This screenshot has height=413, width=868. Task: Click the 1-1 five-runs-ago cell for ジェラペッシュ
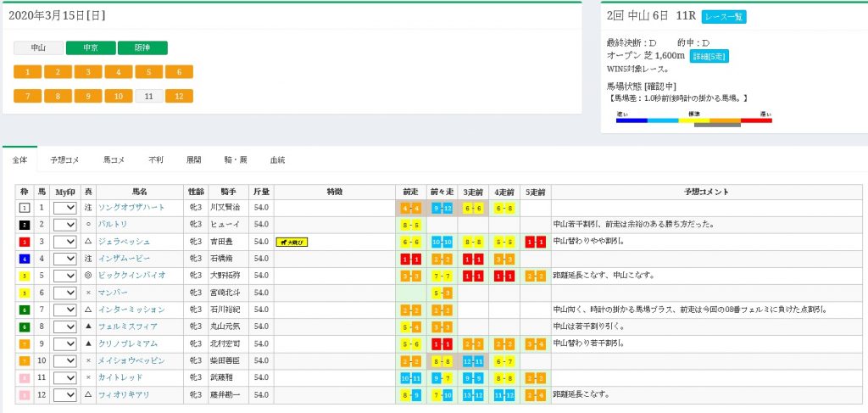pos(536,242)
